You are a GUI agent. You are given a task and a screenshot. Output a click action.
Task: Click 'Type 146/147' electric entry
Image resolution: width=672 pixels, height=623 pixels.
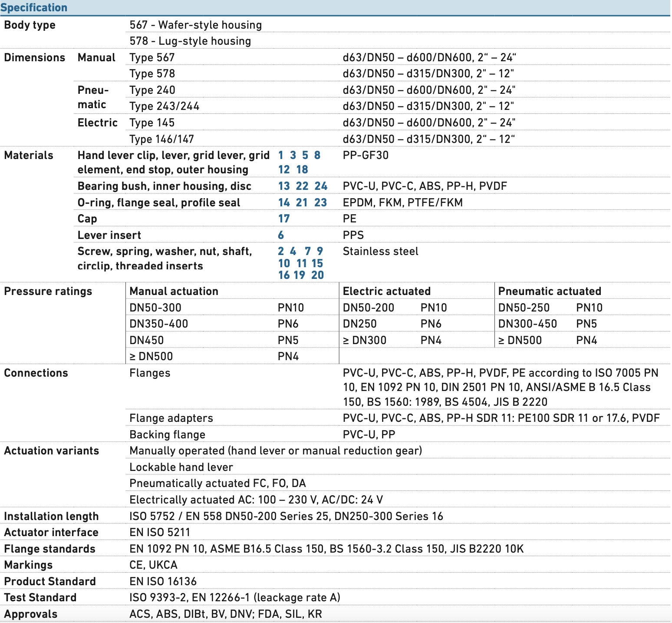(161, 139)
